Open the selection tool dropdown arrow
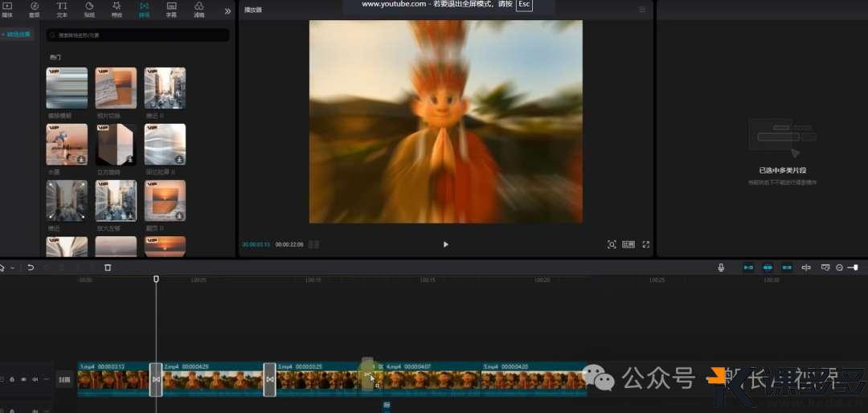 (x=12, y=268)
